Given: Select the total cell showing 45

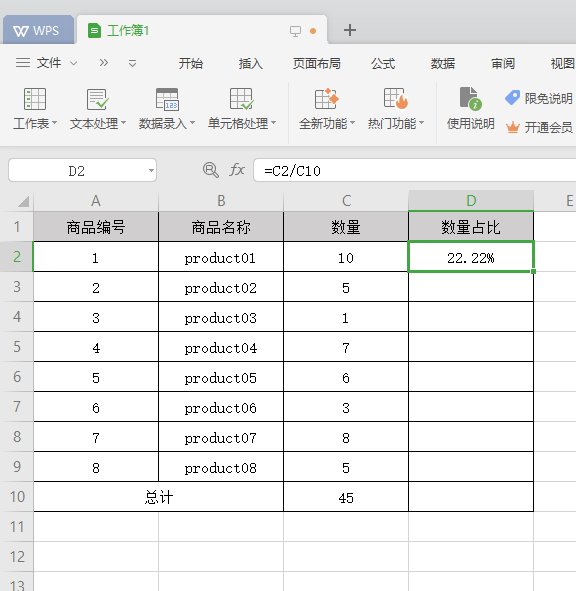Looking at the screenshot, I should [346, 497].
